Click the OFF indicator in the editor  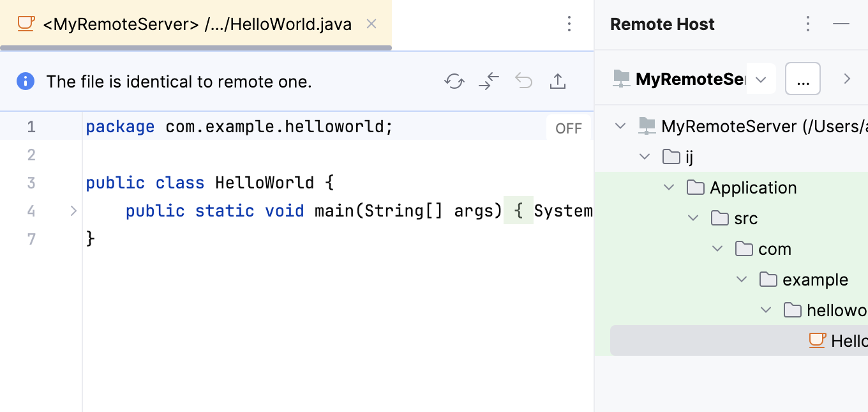(x=569, y=128)
